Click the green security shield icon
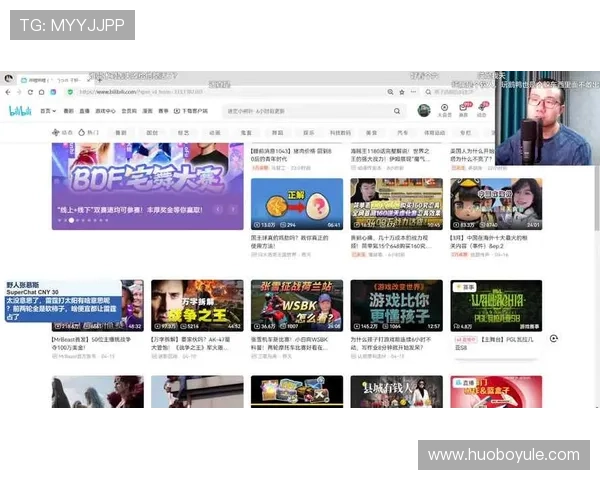600x480 pixels. click(x=70, y=92)
